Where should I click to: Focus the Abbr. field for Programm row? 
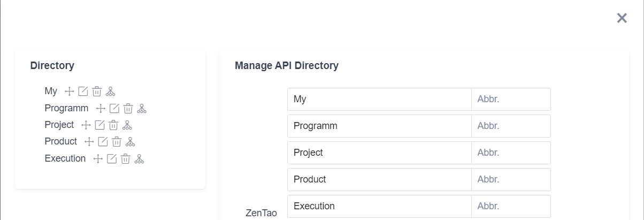pyautogui.click(x=510, y=126)
